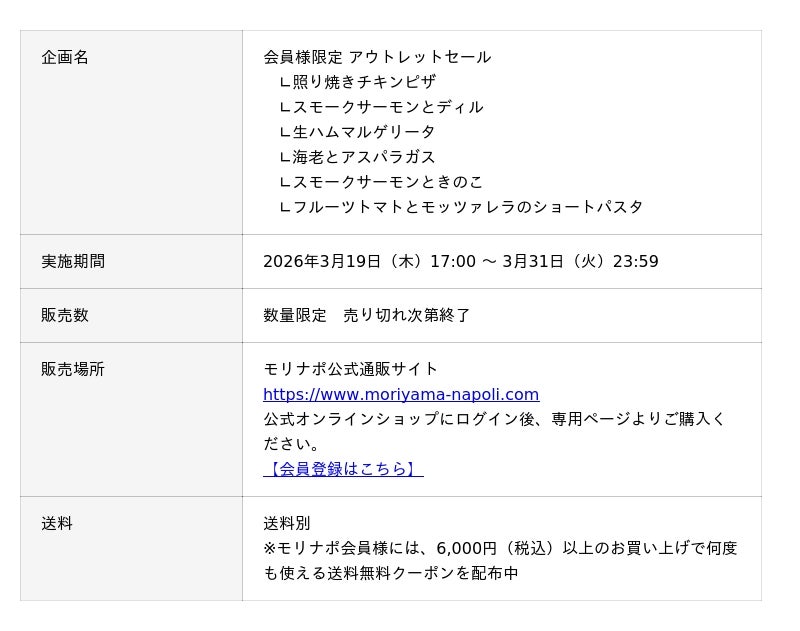Click the モリナポ公式通販サイト text
Screen dimensions: 800x631
click(350, 369)
